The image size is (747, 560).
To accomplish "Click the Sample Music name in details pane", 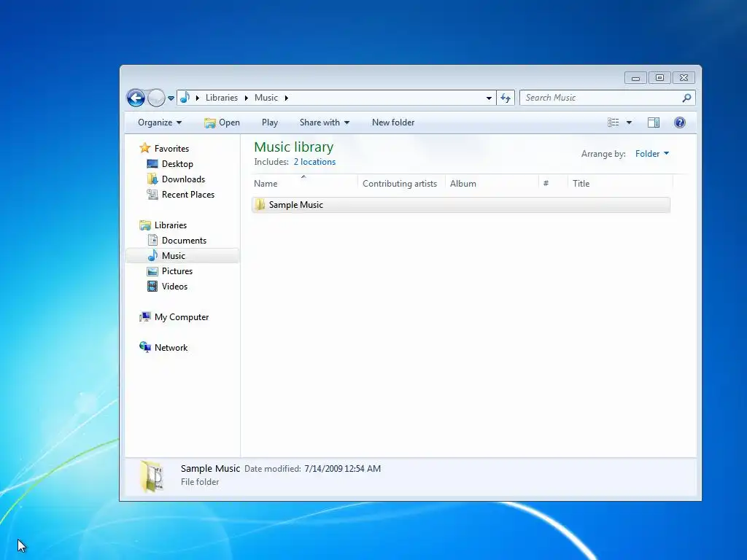I will pyautogui.click(x=210, y=469).
